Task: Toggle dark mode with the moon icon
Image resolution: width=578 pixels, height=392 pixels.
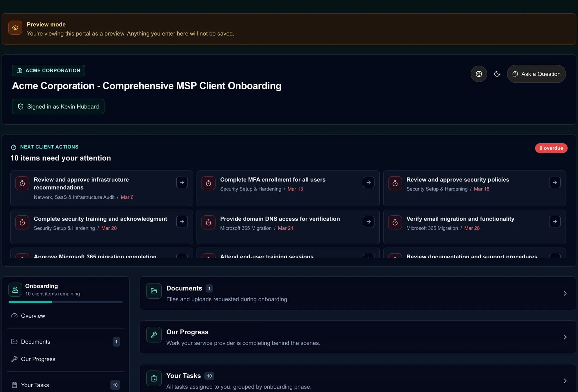Action: click(497, 74)
